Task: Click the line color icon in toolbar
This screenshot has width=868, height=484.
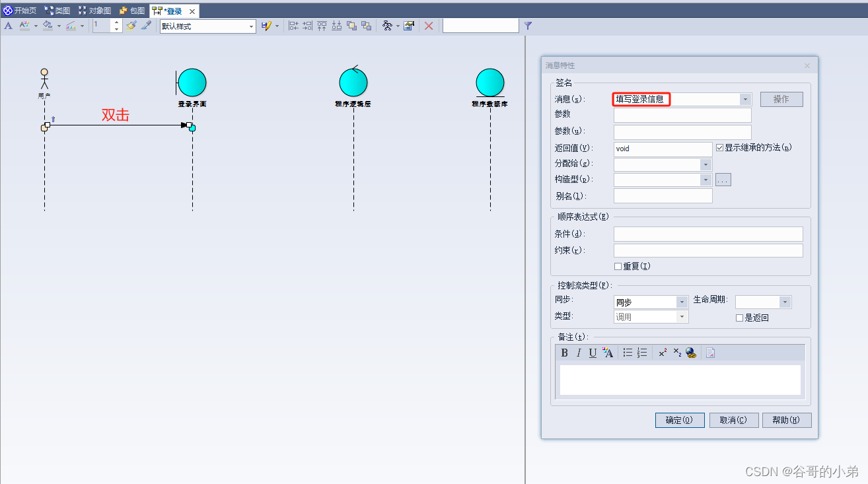Action: click(x=71, y=26)
